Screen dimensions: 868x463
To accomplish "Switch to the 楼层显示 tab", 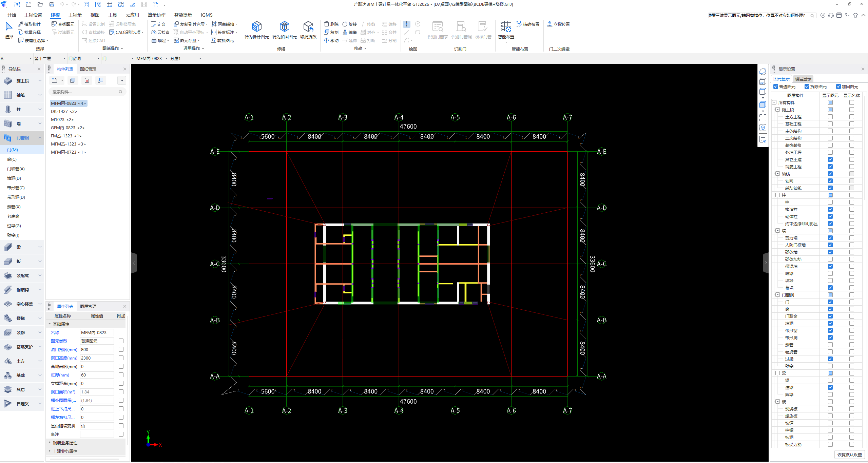I will point(803,79).
